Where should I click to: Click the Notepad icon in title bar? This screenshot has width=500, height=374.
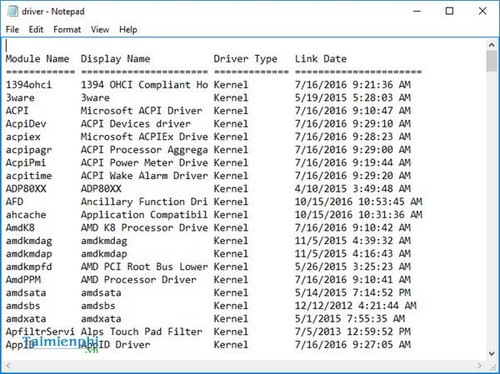[x=13, y=11]
